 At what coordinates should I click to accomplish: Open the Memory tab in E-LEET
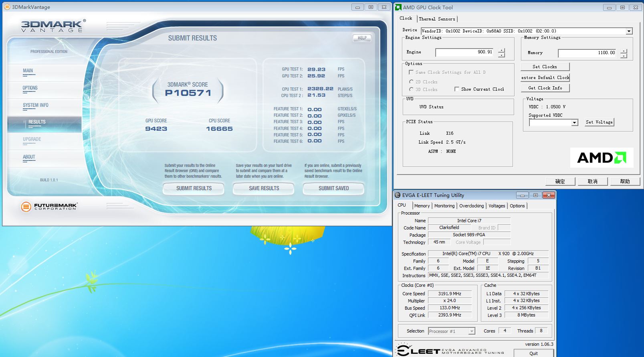click(422, 206)
